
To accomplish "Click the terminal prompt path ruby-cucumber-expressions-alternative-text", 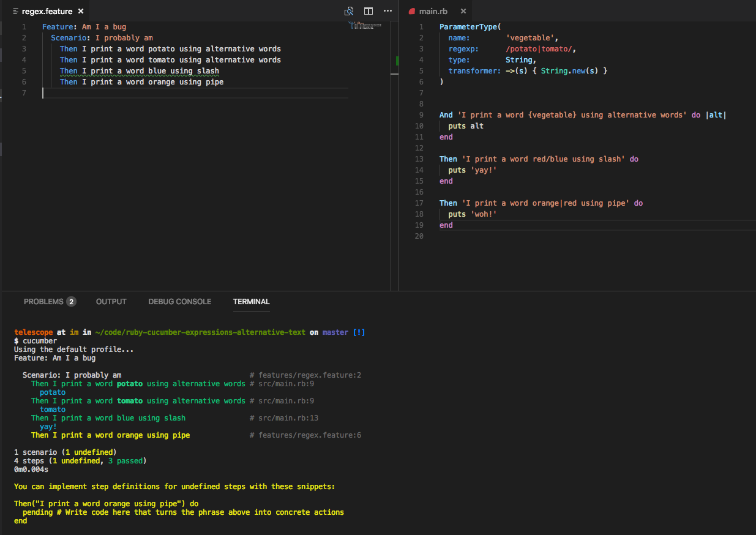I will pos(200,332).
